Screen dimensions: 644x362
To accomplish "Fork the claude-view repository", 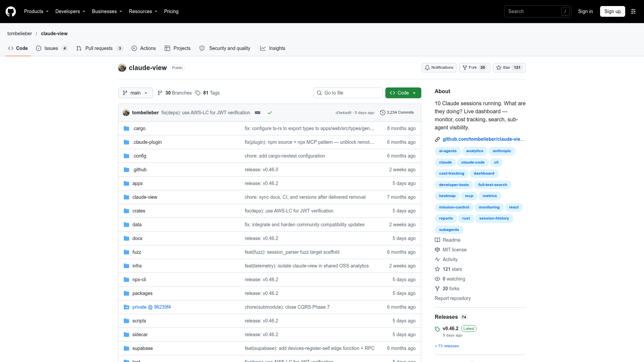I will pyautogui.click(x=475, y=68).
